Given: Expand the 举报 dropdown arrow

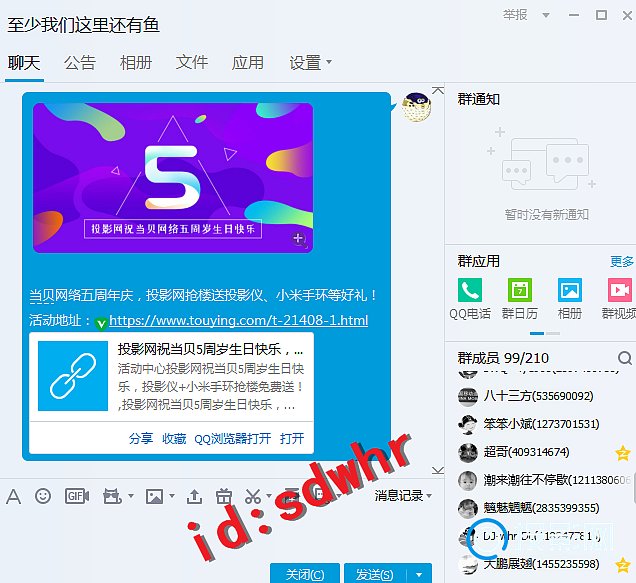Looking at the screenshot, I should tap(546, 15).
